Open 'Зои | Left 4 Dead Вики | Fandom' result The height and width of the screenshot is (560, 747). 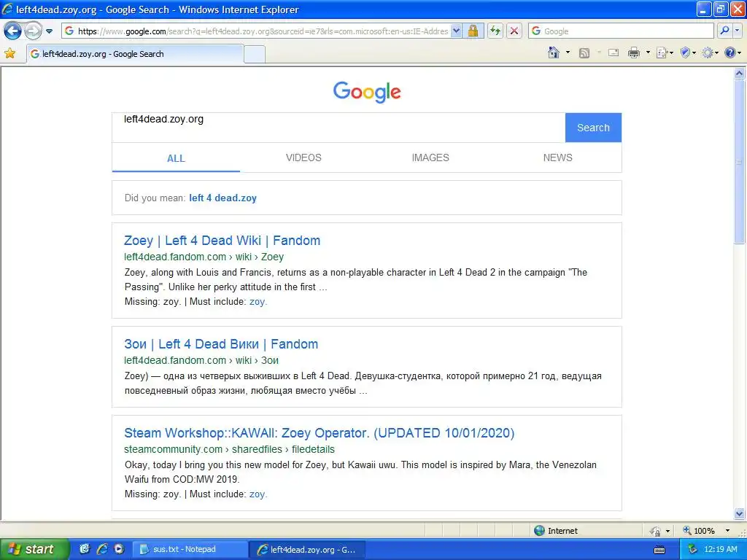[221, 344]
